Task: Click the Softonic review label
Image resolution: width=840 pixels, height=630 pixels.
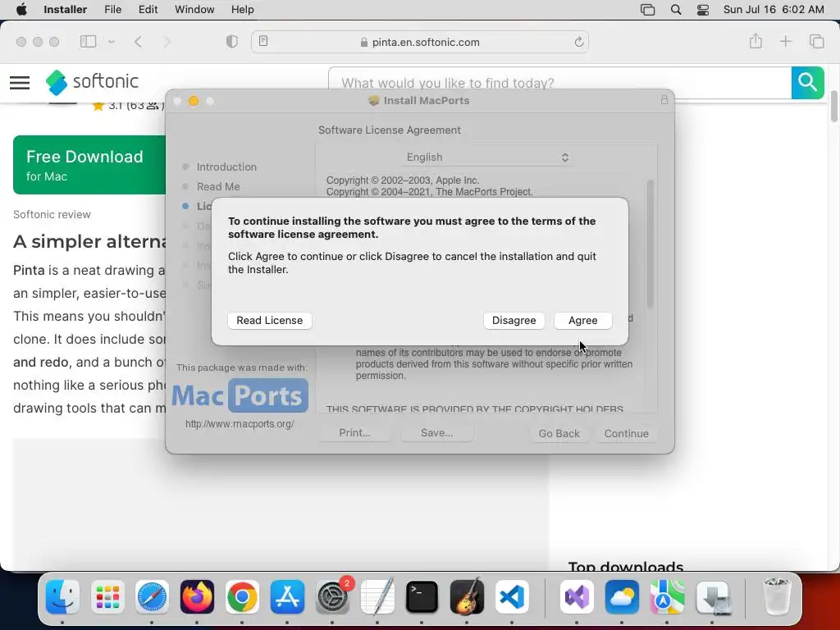Action: click(52, 214)
